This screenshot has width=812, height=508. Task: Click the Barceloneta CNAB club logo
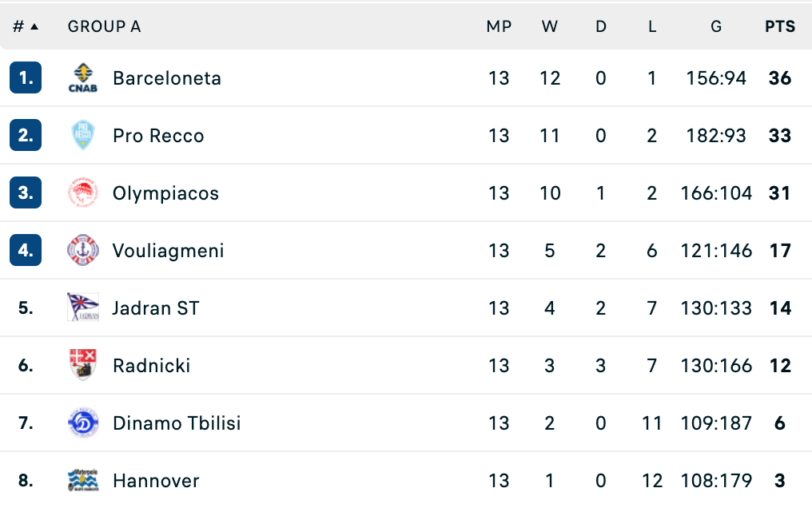[83, 78]
